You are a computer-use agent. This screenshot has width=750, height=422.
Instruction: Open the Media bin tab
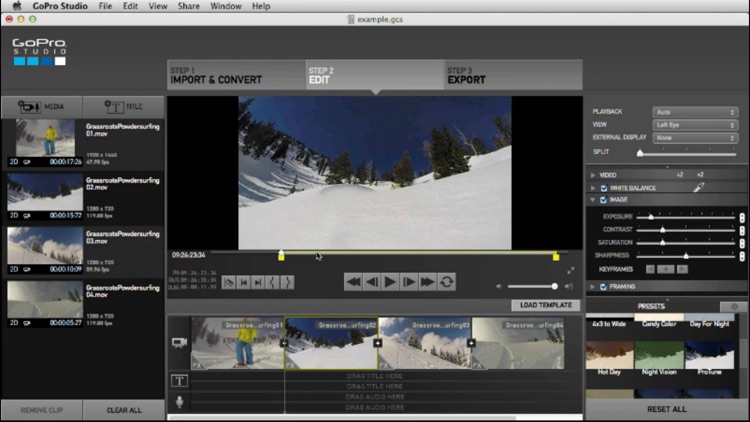click(42, 107)
